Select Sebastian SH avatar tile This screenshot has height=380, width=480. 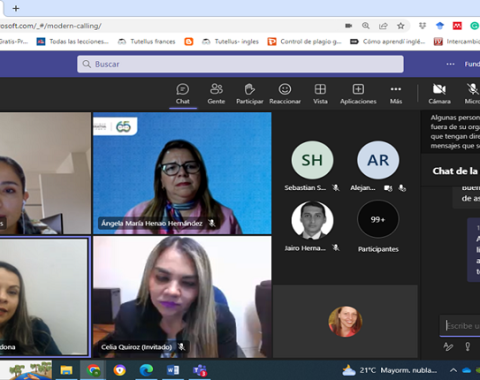coord(312,166)
